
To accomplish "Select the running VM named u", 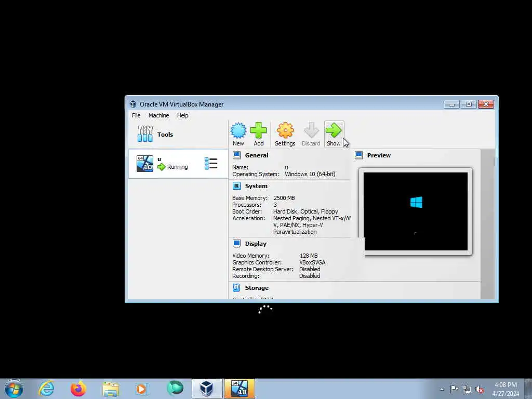I will pos(178,164).
